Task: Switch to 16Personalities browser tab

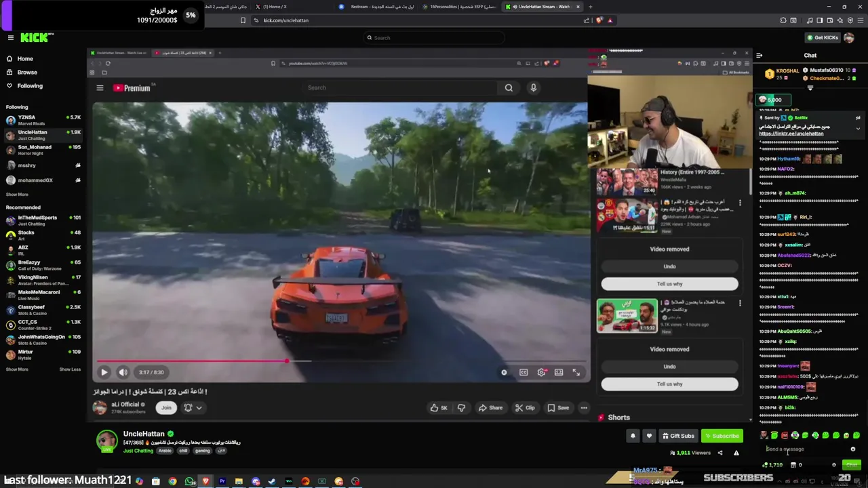Action: click(x=459, y=7)
